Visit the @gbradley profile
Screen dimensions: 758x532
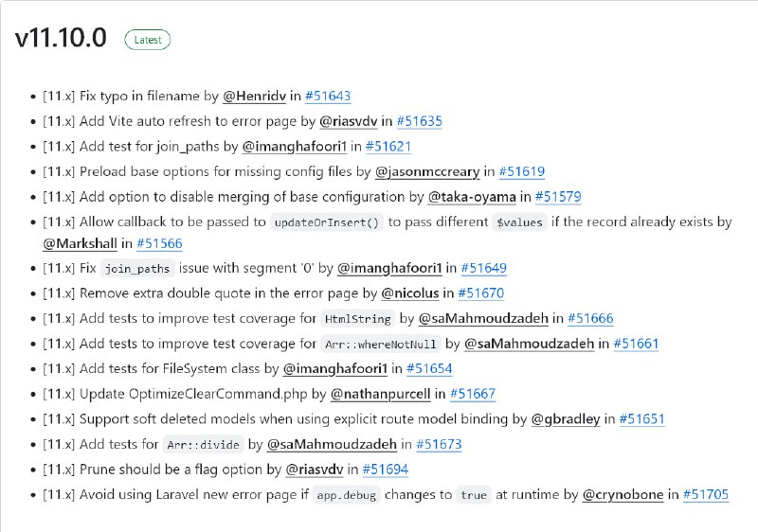[x=565, y=418]
